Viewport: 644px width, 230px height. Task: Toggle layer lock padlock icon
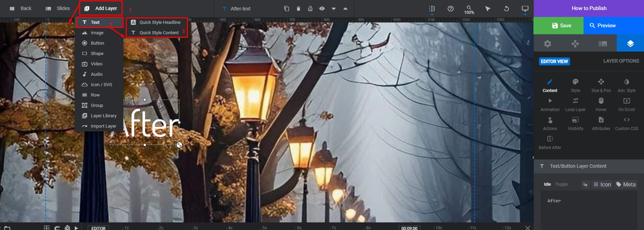[310, 8]
